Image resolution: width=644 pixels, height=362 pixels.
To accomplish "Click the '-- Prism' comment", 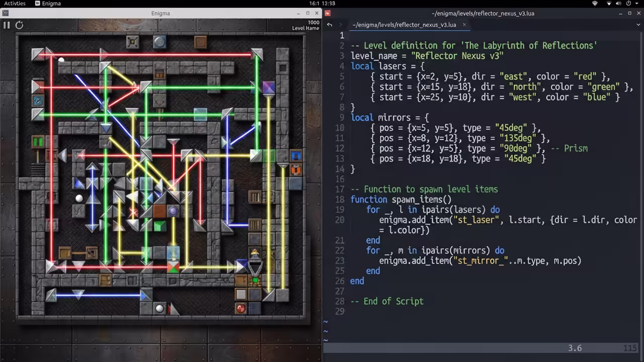I will [569, 148].
